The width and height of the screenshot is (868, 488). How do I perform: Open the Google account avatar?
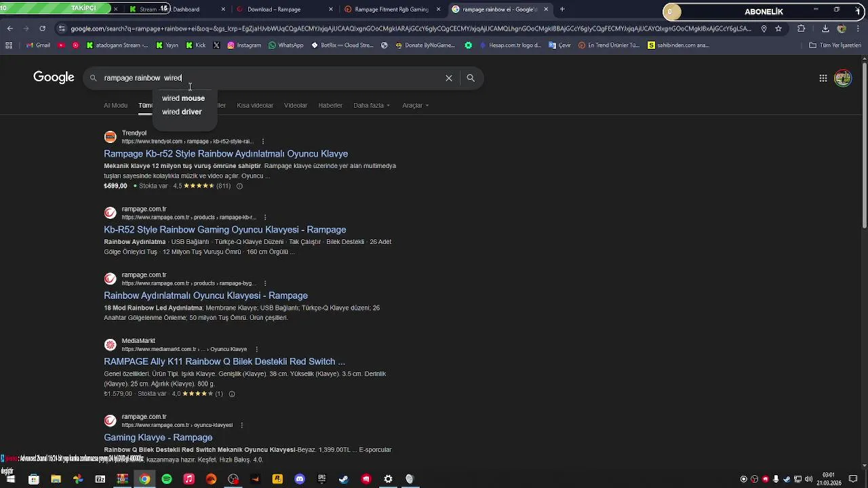pyautogui.click(x=843, y=78)
